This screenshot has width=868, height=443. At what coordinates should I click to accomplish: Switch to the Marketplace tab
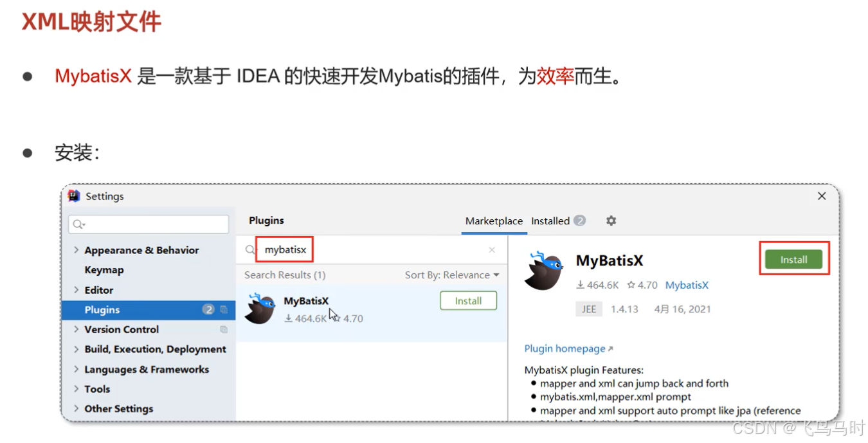click(494, 221)
